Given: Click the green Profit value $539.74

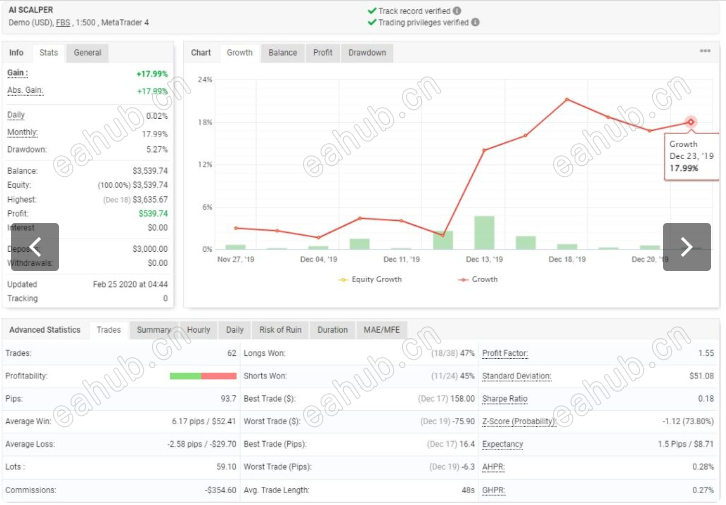Looking at the screenshot, I should pos(153,213).
